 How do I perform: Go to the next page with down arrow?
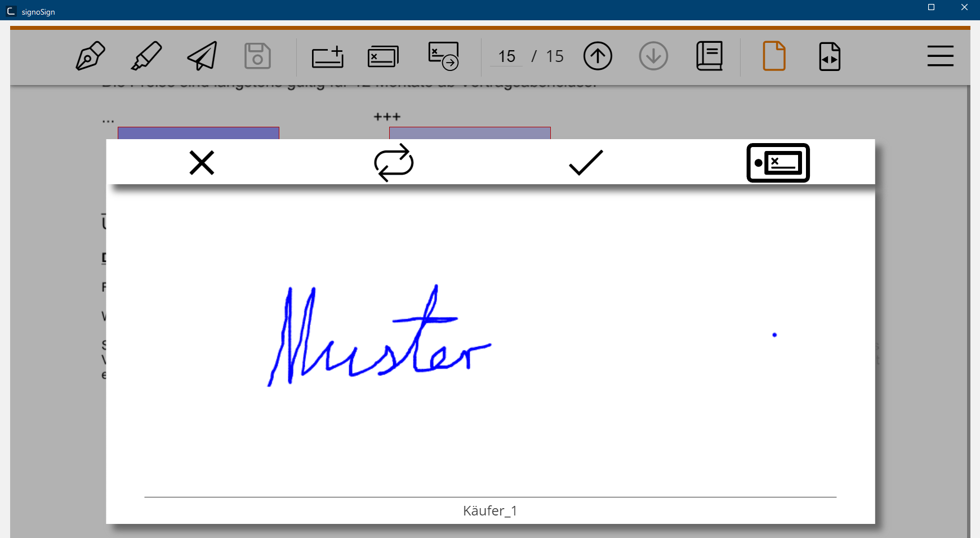[653, 56]
